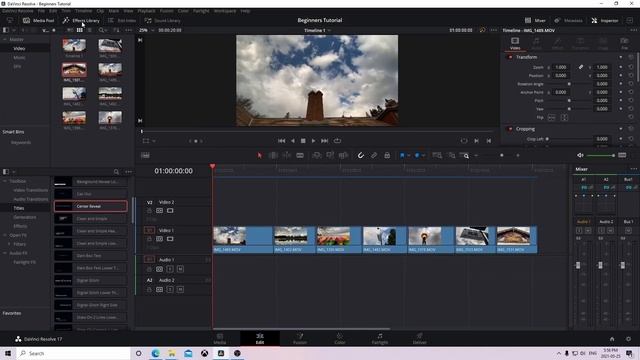Stop playback in the viewer
The width and height of the screenshot is (640, 360).
(303, 141)
